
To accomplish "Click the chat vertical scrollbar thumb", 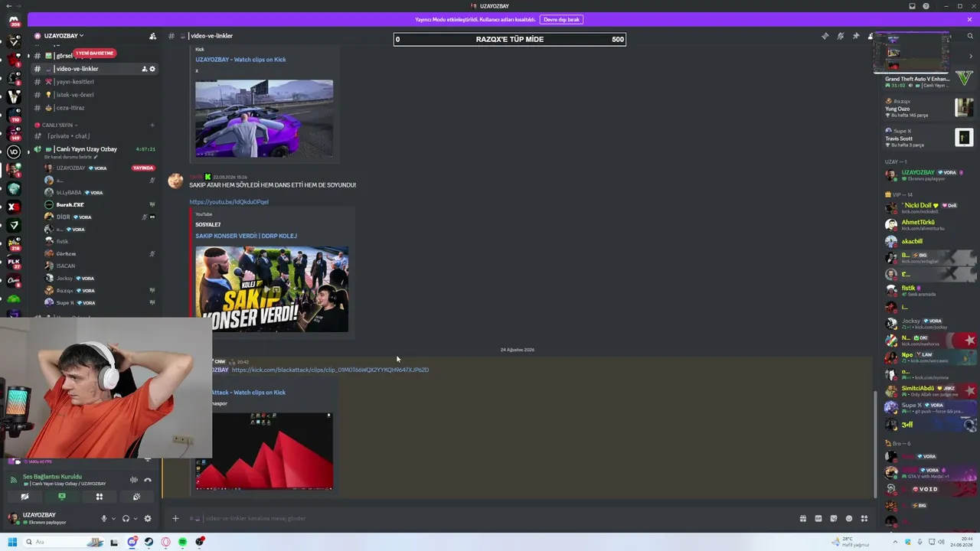I will pyautogui.click(x=876, y=442).
